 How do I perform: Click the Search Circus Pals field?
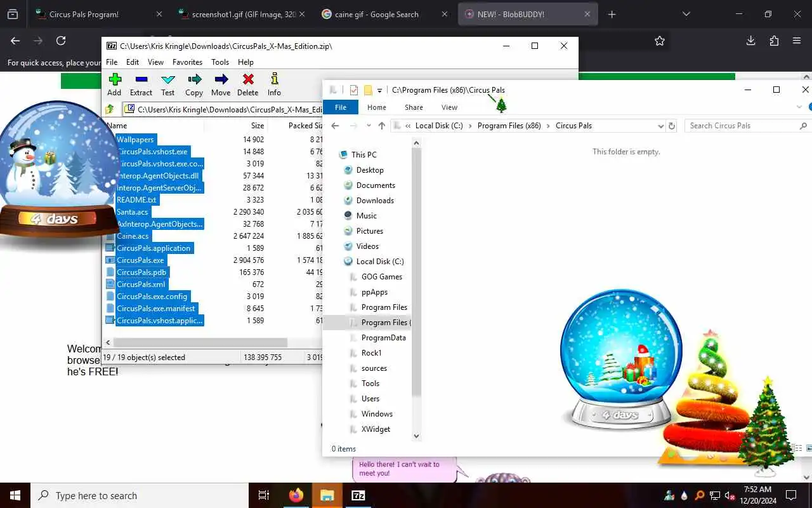(x=747, y=126)
